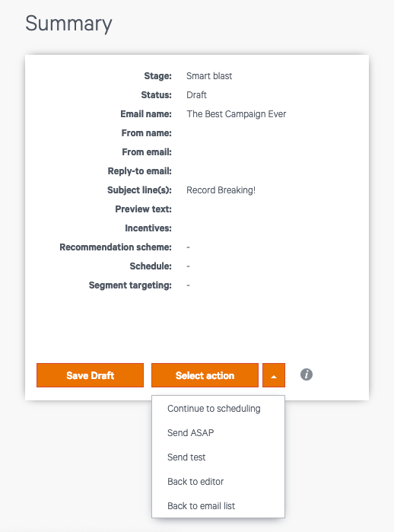Click the Summary page heading
The width and height of the screenshot is (394, 532).
68,24
